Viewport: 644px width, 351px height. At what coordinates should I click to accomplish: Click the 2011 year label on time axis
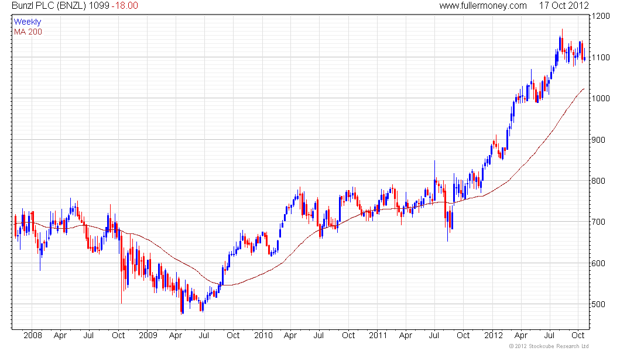point(378,335)
